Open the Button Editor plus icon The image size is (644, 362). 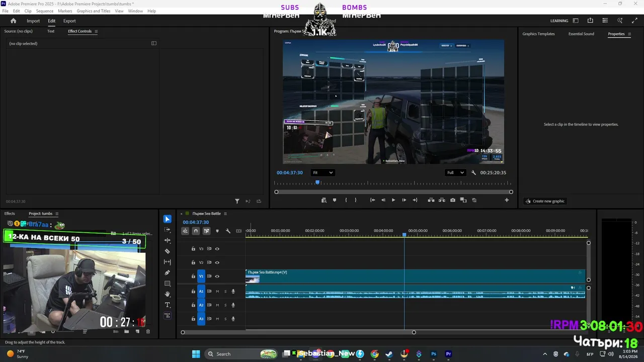pos(507,200)
